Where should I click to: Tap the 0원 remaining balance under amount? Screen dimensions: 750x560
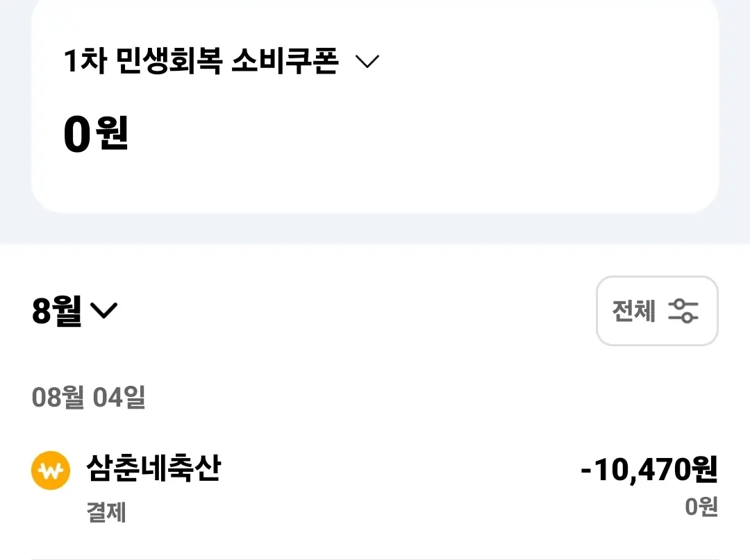pos(701,507)
